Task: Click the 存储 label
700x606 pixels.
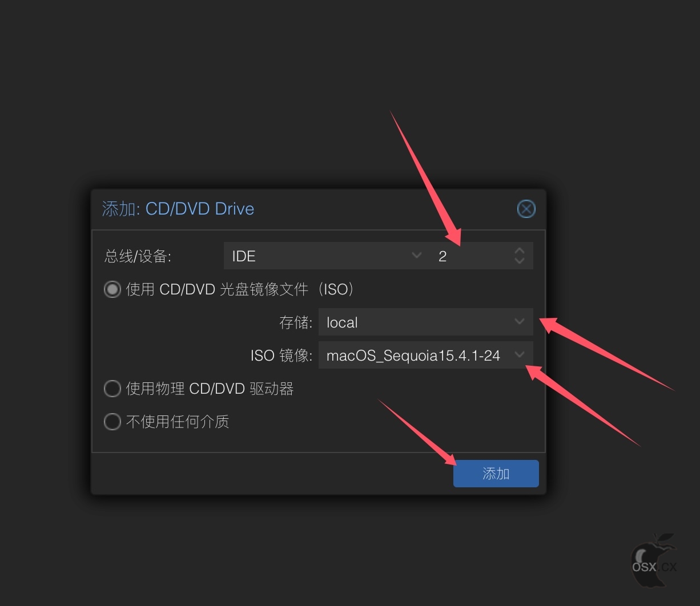Action: (296, 322)
